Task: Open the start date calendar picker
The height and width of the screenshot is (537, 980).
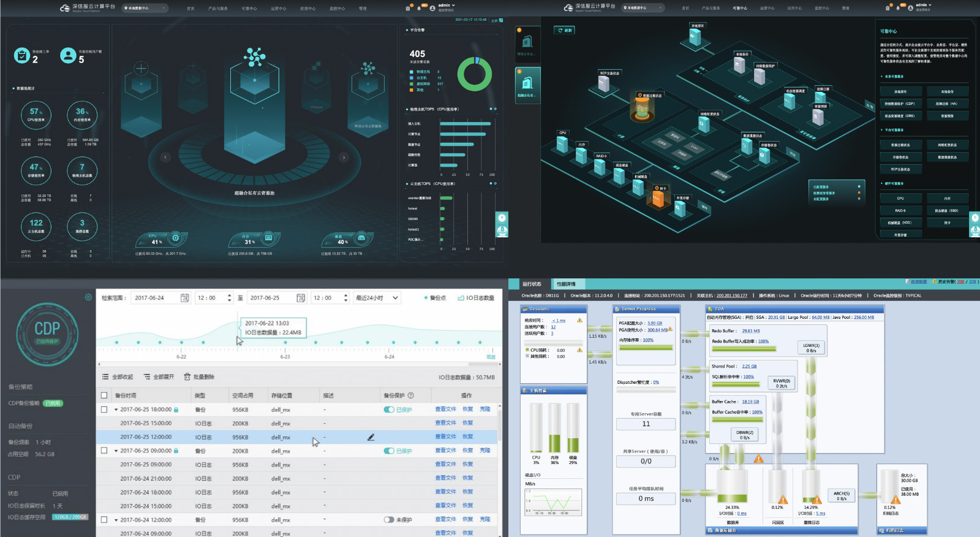Action: pos(184,298)
